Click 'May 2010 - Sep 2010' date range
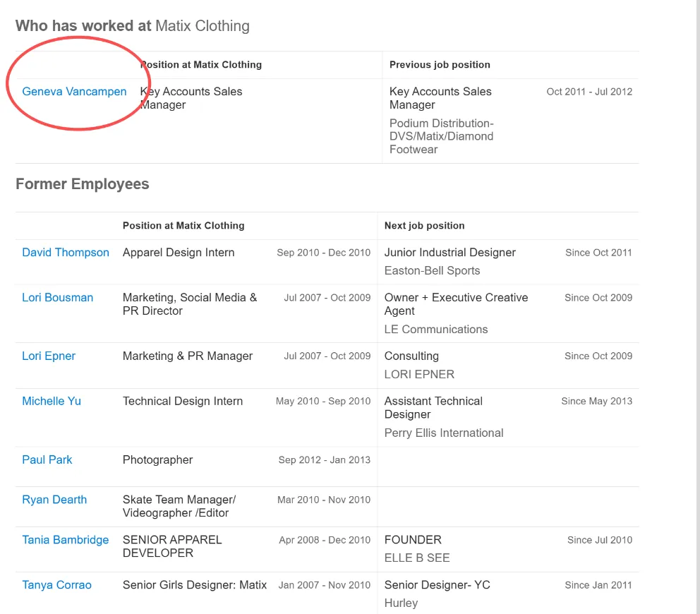The height and width of the screenshot is (614, 700). pos(323,401)
